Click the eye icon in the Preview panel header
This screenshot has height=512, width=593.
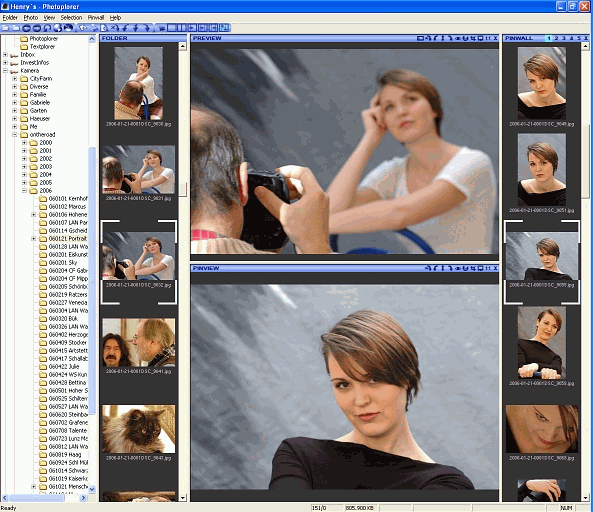point(458,38)
